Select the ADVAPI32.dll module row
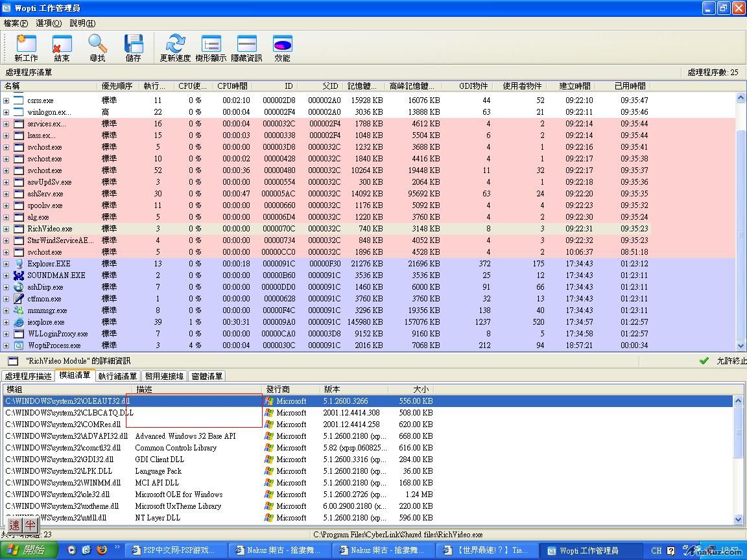The height and width of the screenshot is (560, 747). pos(66,436)
